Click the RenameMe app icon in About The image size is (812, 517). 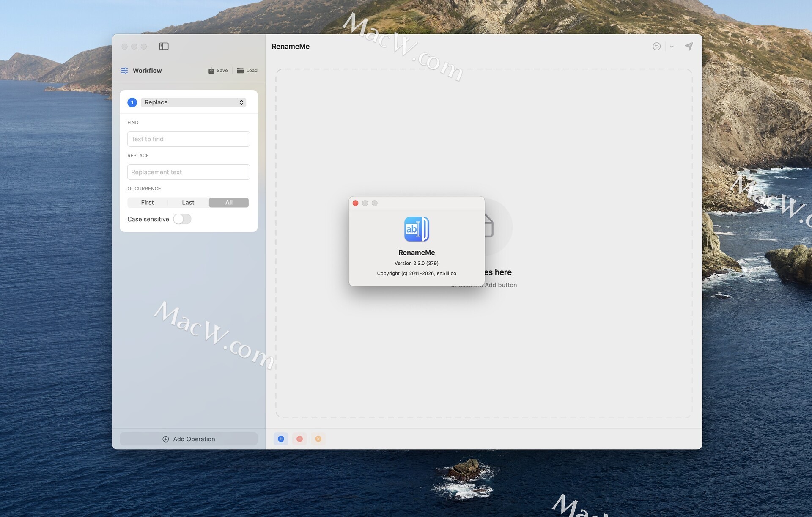click(x=416, y=229)
